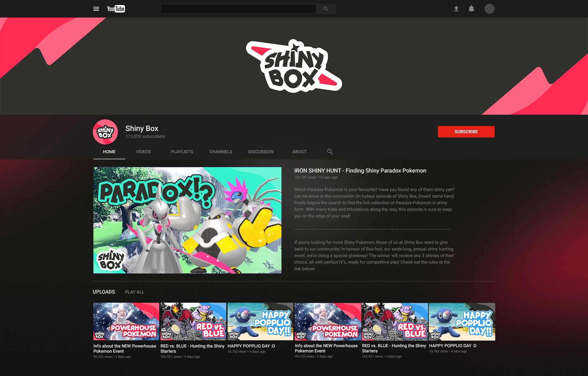Open the account avatar circle in top bar
This screenshot has width=588, height=376.
tap(490, 9)
